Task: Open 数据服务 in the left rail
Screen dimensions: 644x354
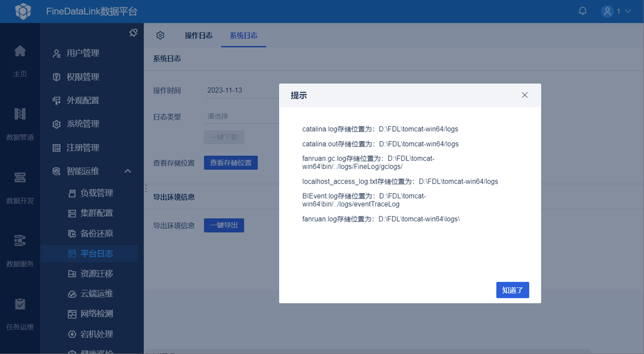Action: coord(20,251)
